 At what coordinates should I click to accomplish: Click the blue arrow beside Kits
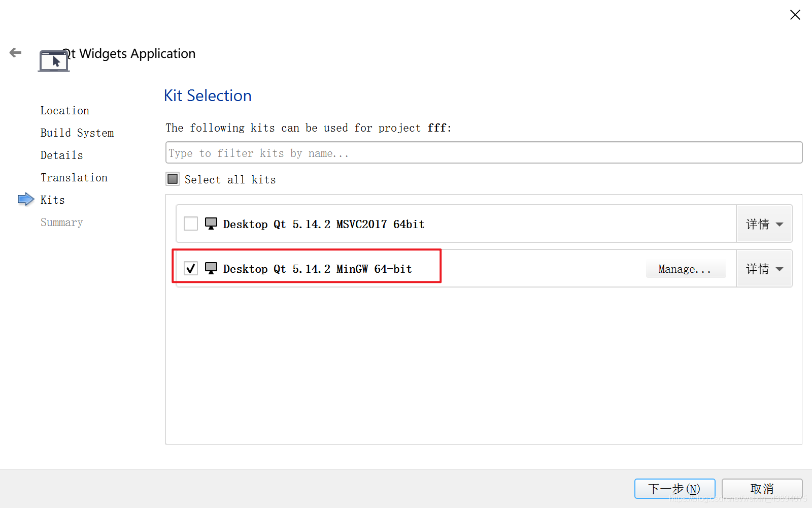26,200
